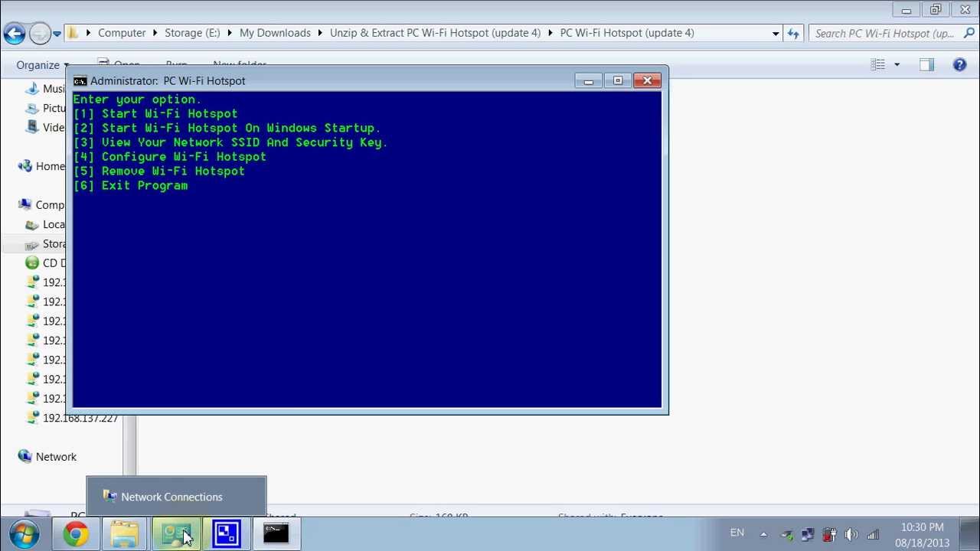The width and height of the screenshot is (980, 551).
Task: Click the '[1] Start Wi-Fi Hotspot' line
Action: tap(155, 113)
